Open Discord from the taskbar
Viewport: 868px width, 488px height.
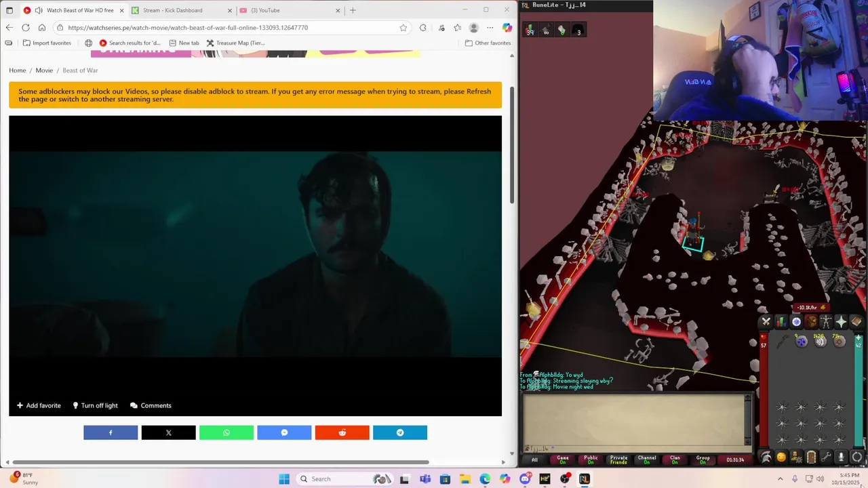[525, 479]
